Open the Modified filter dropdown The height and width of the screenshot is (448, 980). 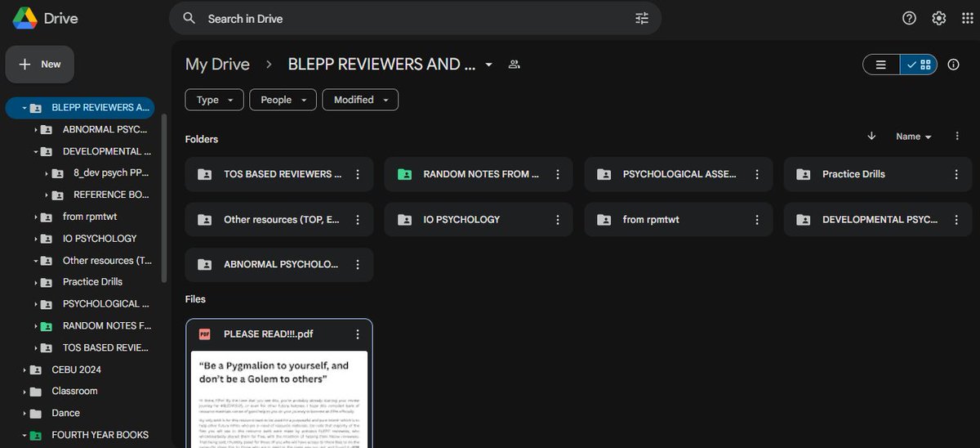(361, 100)
